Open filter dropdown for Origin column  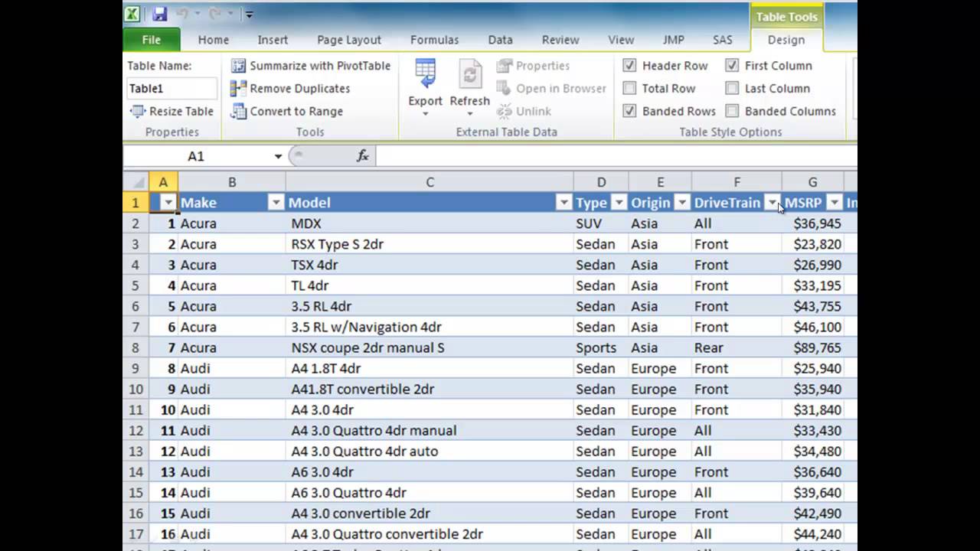(x=681, y=203)
